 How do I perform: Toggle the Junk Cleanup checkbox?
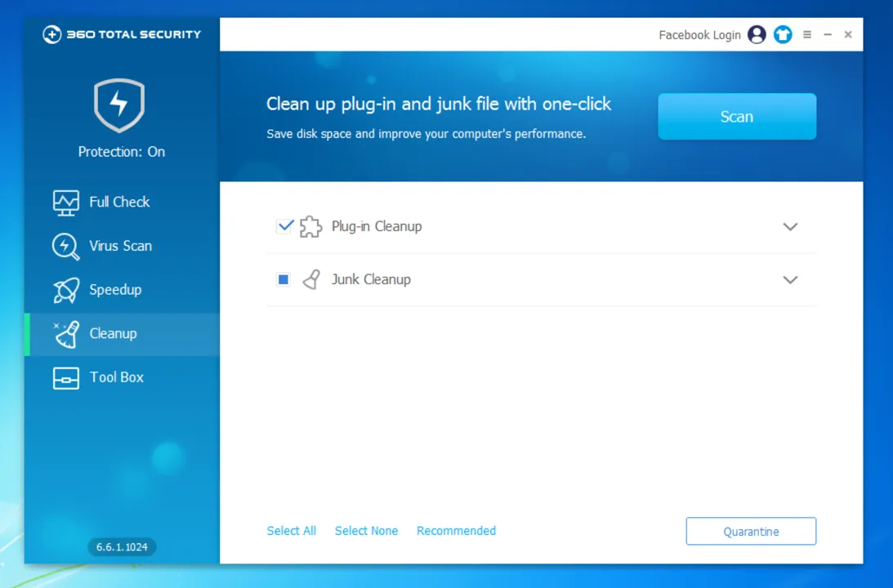coord(283,279)
